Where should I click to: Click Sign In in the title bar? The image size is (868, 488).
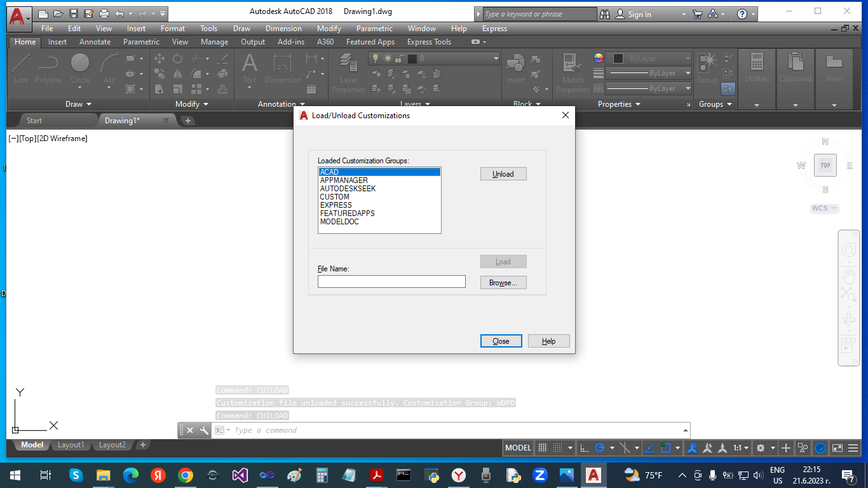[639, 15]
